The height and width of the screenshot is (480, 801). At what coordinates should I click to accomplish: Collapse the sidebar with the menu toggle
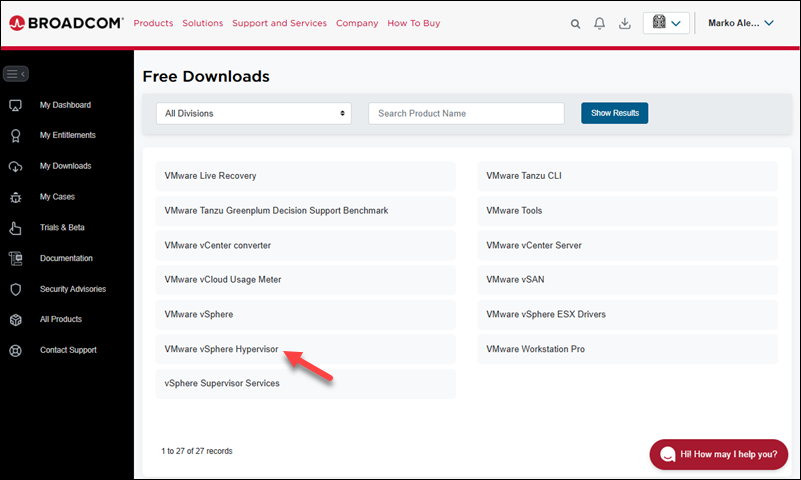coord(15,73)
